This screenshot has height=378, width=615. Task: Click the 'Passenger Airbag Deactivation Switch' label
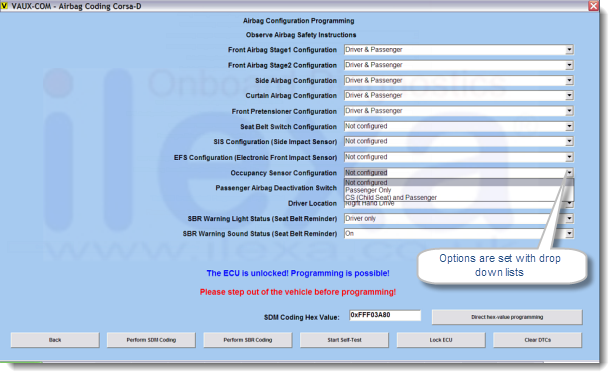[276, 188]
